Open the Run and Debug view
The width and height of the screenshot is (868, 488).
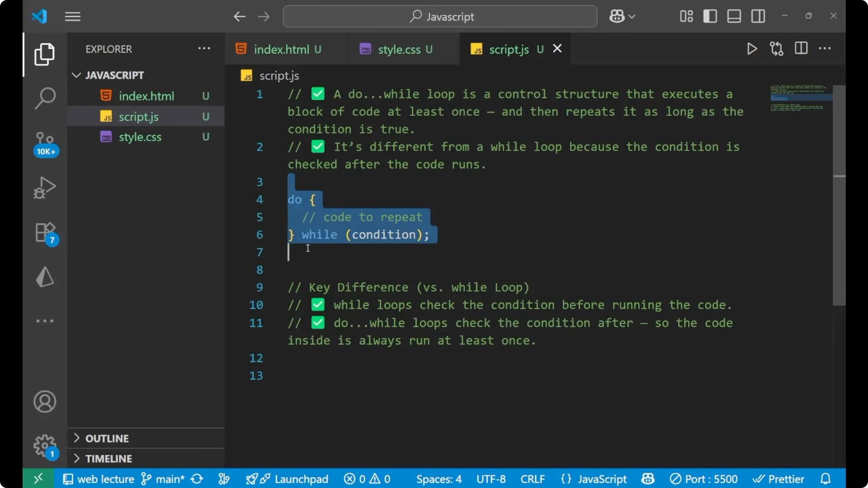44,188
